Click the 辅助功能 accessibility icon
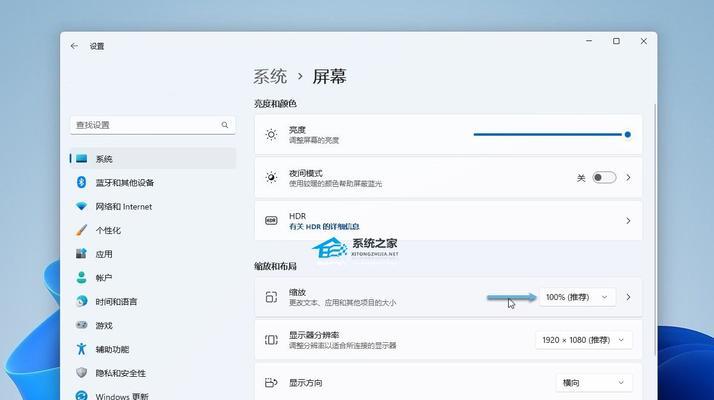The image size is (714, 400). coord(82,349)
